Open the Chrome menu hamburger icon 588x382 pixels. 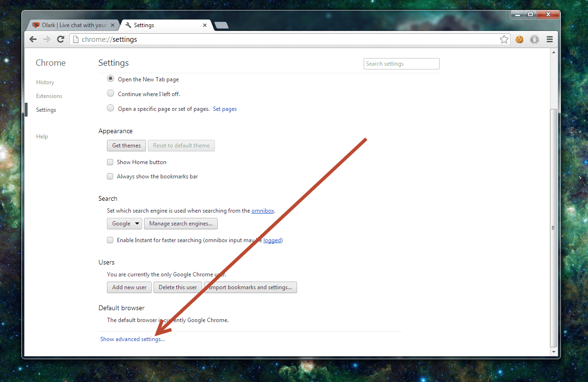pyautogui.click(x=549, y=39)
